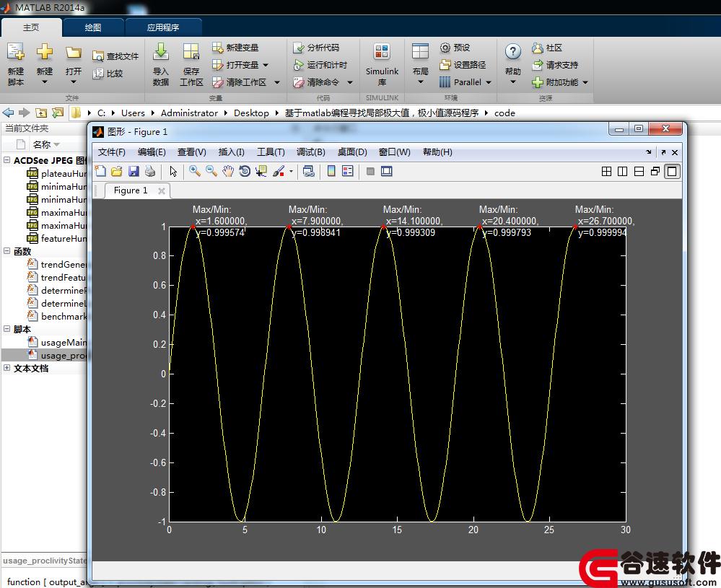Open the 社区 community link
The width and height of the screenshot is (721, 588).
point(547,48)
